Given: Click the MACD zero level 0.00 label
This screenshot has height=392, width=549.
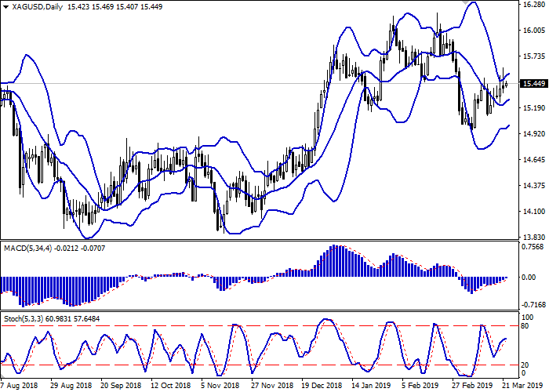Looking at the screenshot, I should click(x=529, y=278).
